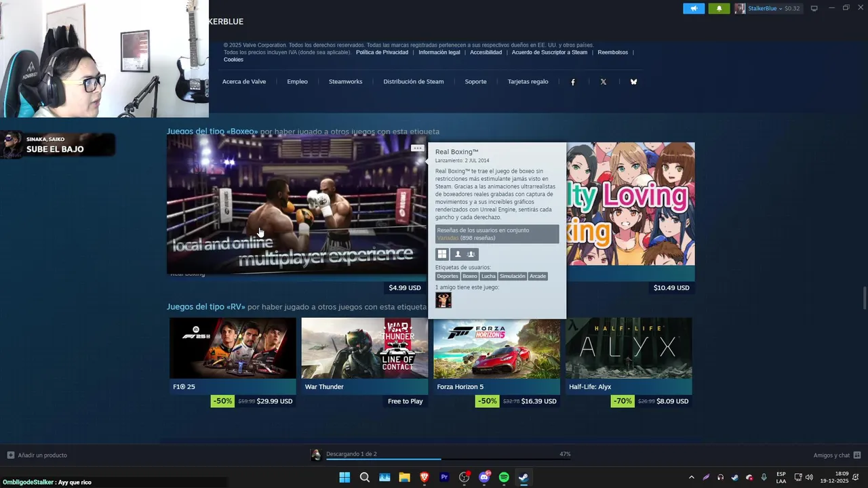The height and width of the screenshot is (488, 868).
Task: Open the F1 25 game capsule
Action: pyautogui.click(x=233, y=356)
